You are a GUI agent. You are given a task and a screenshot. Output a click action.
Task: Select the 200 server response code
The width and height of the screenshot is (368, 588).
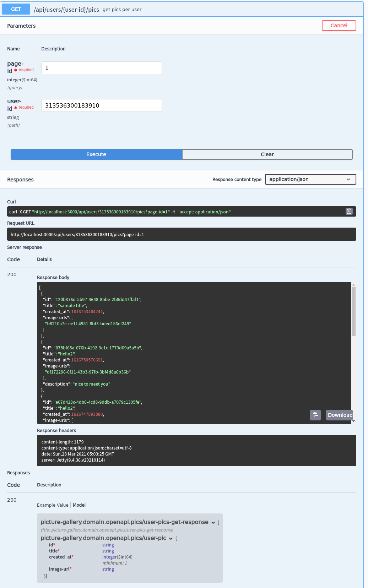tap(12, 274)
